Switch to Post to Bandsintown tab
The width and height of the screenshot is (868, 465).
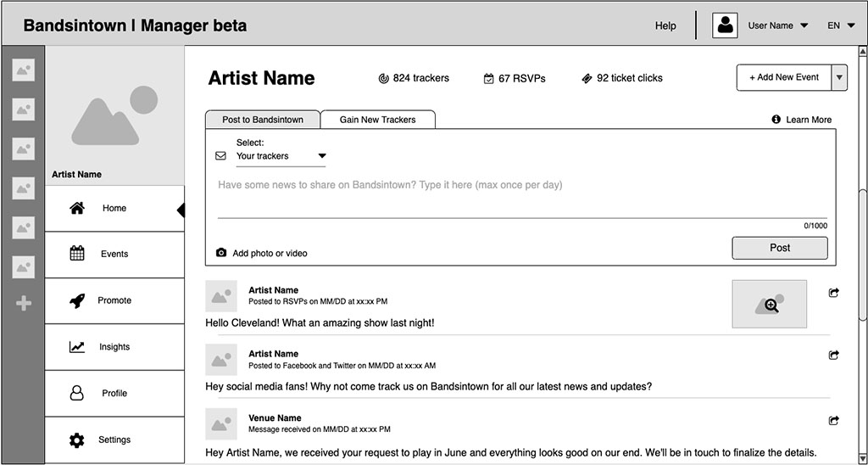click(x=263, y=120)
